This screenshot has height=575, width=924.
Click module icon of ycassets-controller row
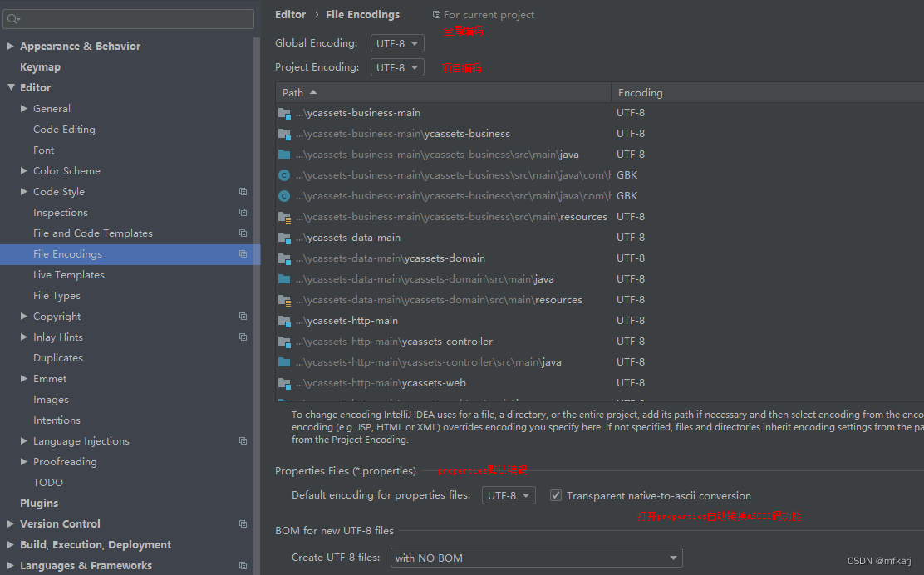click(284, 342)
